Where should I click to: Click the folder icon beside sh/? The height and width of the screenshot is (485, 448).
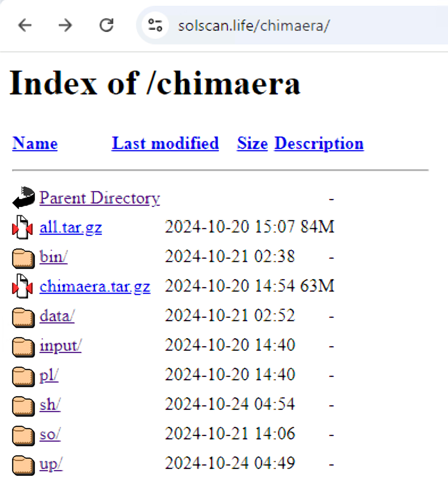click(x=23, y=406)
